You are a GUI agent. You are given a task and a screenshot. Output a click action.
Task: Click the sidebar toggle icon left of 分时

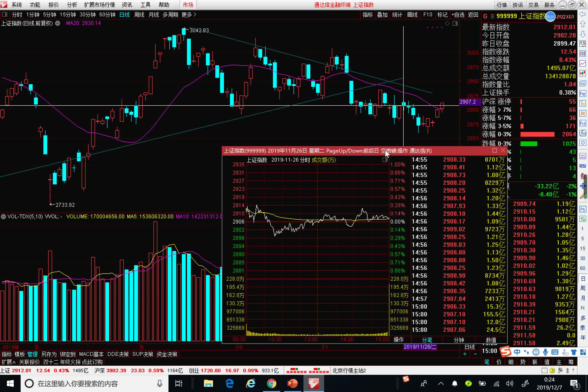[5, 14]
